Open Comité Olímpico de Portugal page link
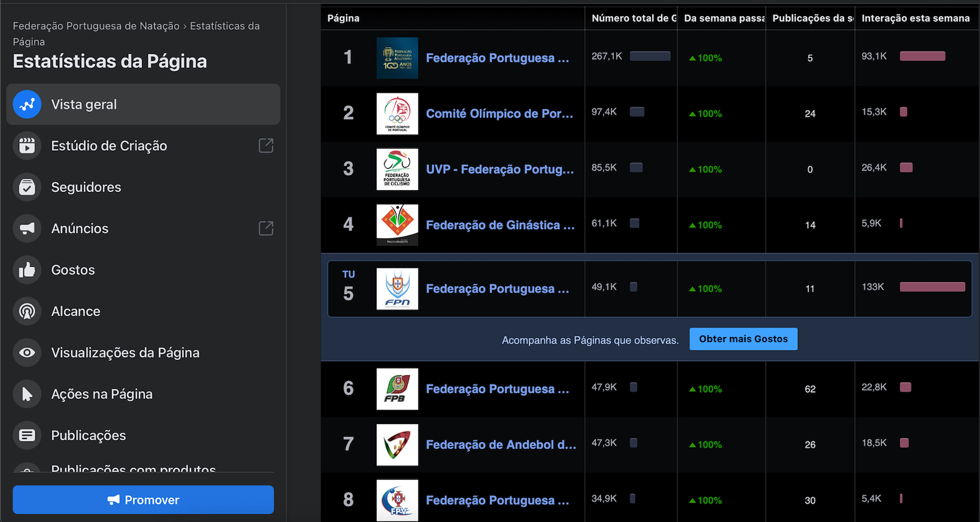The width and height of the screenshot is (980, 522). pyautogui.click(x=499, y=114)
